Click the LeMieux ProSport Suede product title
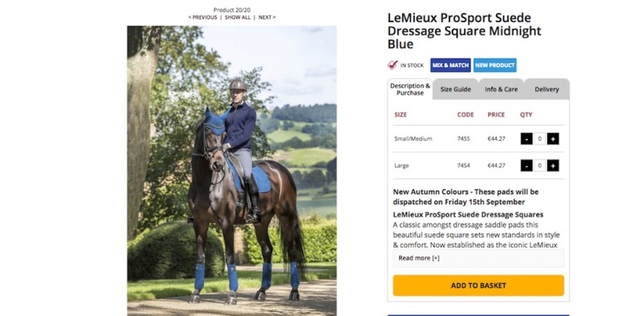Image resolution: width=644 pixels, height=316 pixels. pyautogui.click(x=464, y=31)
